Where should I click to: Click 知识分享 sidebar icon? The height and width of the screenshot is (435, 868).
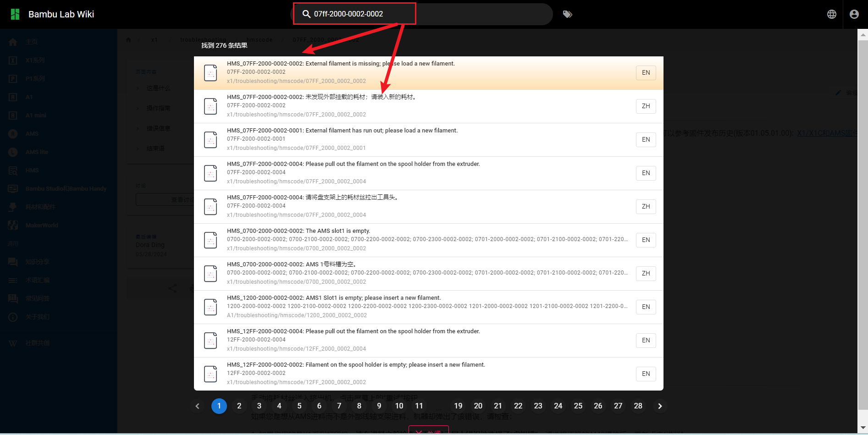pos(13,262)
